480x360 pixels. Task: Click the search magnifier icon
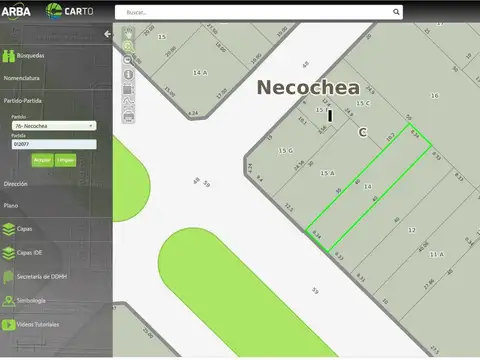[x=396, y=12]
